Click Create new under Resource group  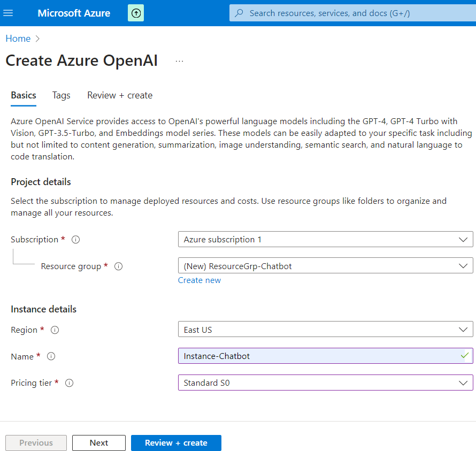pos(199,280)
